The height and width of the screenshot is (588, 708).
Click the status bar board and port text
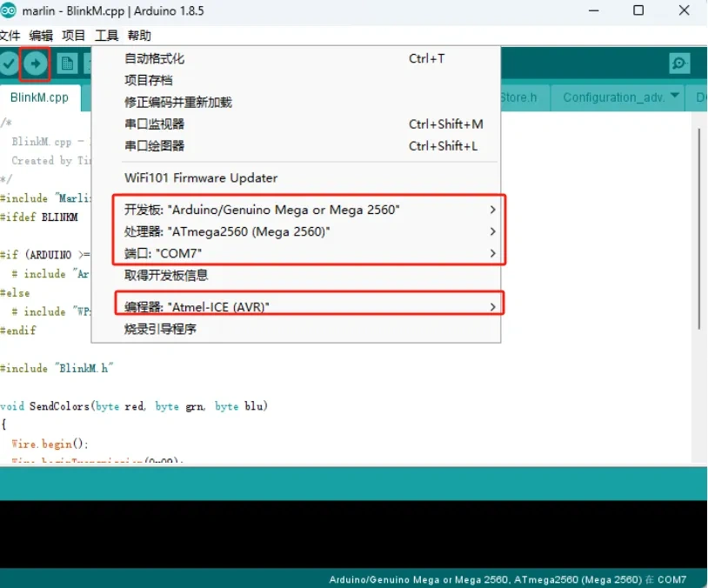tap(508, 580)
